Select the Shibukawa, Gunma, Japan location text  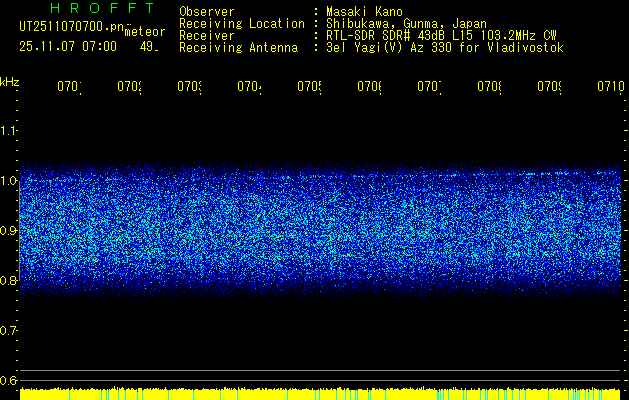398,23
